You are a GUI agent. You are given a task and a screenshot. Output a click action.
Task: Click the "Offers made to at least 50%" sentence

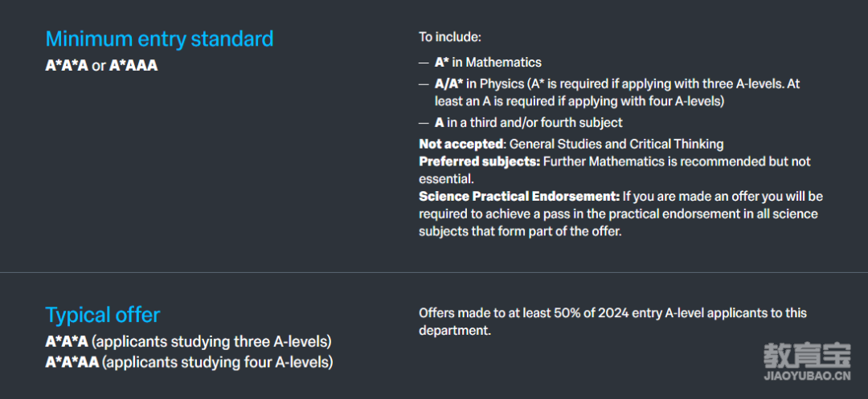(612, 322)
